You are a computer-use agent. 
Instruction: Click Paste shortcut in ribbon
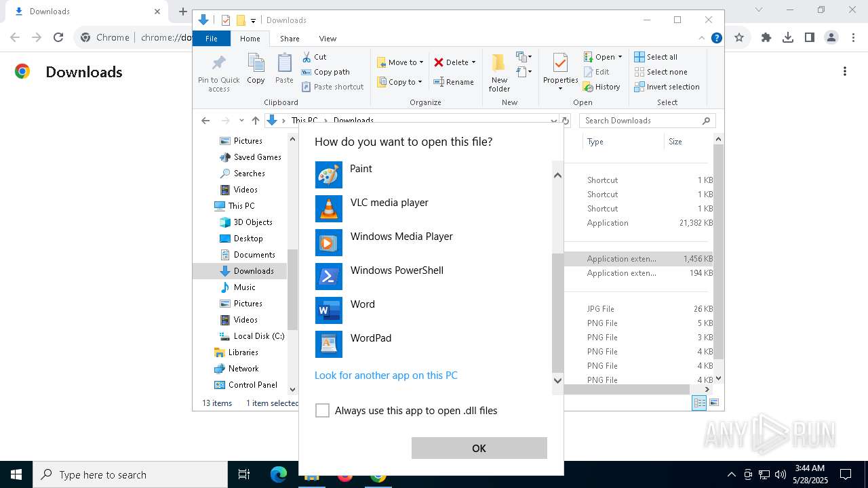pos(332,87)
